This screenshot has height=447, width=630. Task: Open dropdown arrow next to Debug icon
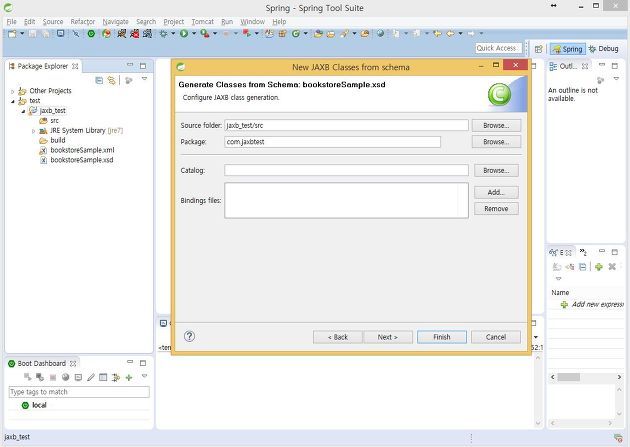pyautogui.click(x=173, y=33)
